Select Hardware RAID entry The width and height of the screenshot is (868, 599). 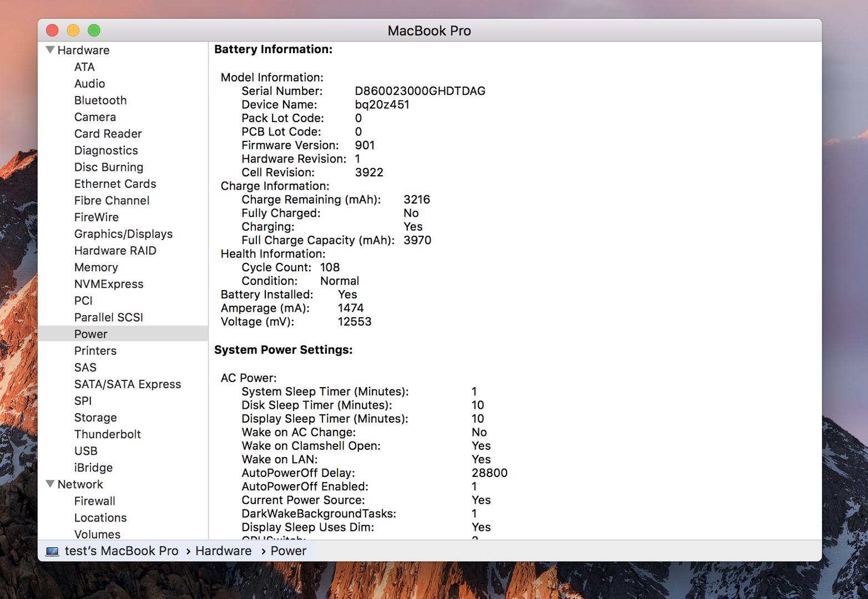(115, 251)
